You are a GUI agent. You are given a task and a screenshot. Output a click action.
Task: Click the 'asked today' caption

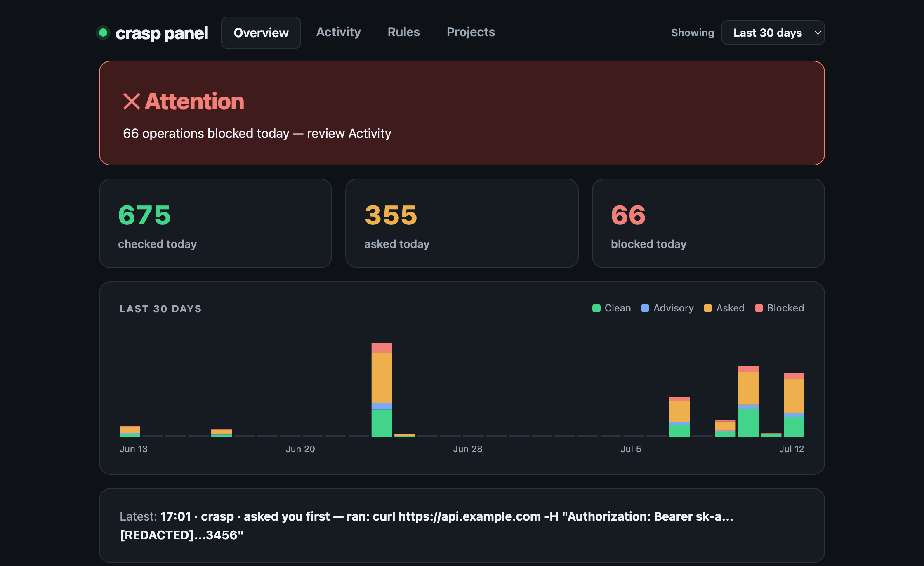pyautogui.click(x=397, y=244)
